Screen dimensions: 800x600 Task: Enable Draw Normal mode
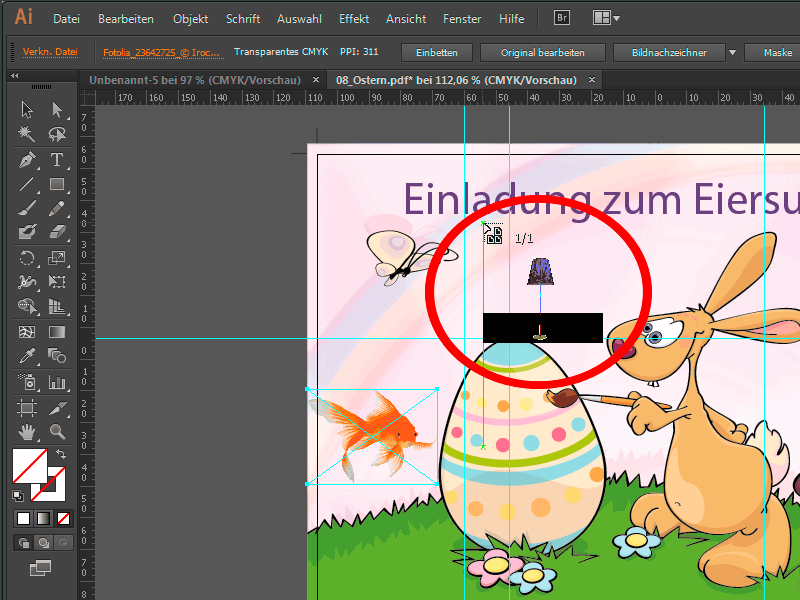(23, 542)
